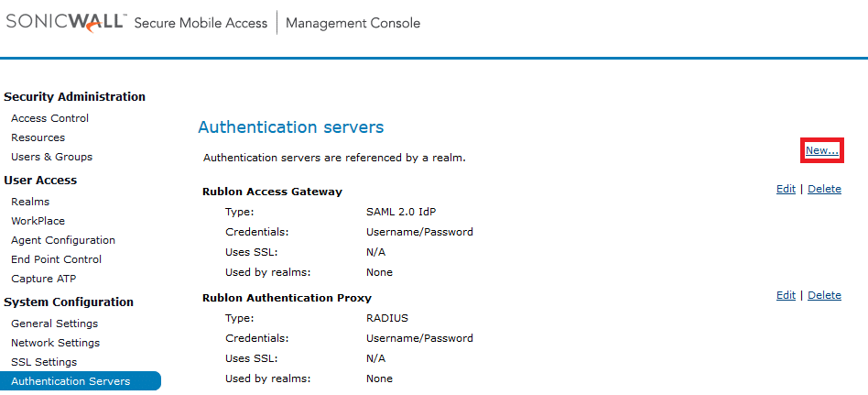Open Users & Groups section
The image size is (868, 395).
[x=51, y=157]
